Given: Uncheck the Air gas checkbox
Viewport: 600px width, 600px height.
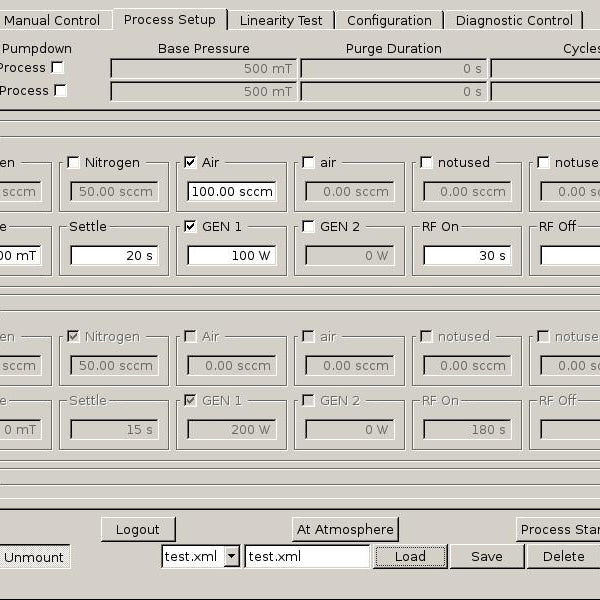Looking at the screenshot, I should click(x=191, y=163).
